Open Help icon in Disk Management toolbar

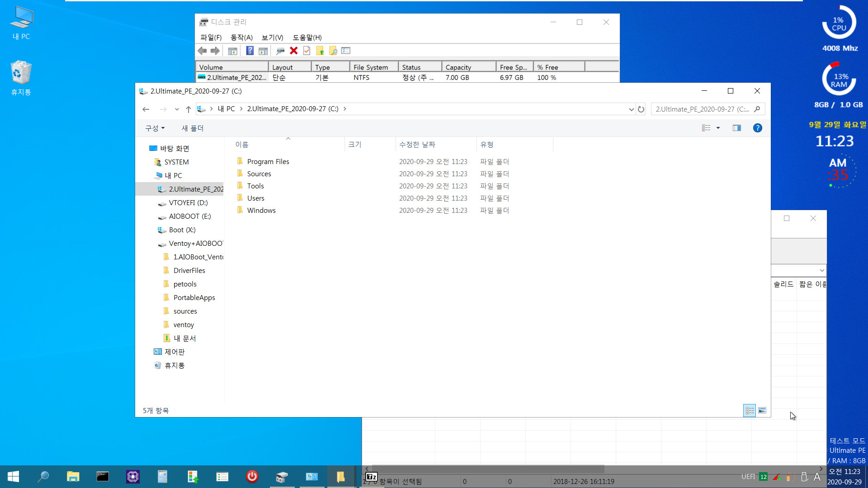coord(250,51)
